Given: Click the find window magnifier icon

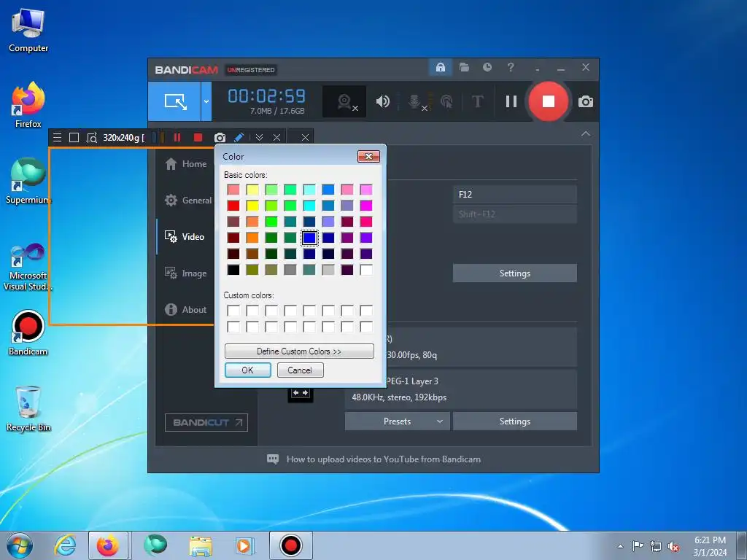Looking at the screenshot, I should [x=91, y=138].
